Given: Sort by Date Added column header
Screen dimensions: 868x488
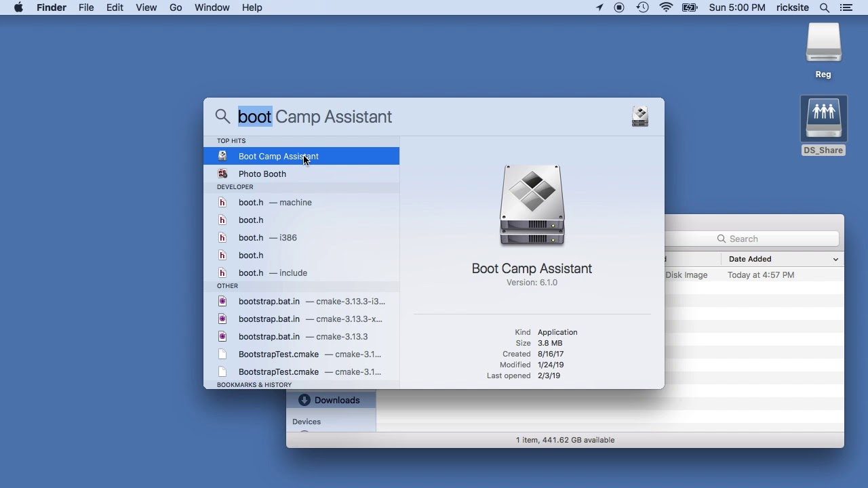Looking at the screenshot, I should coord(783,259).
